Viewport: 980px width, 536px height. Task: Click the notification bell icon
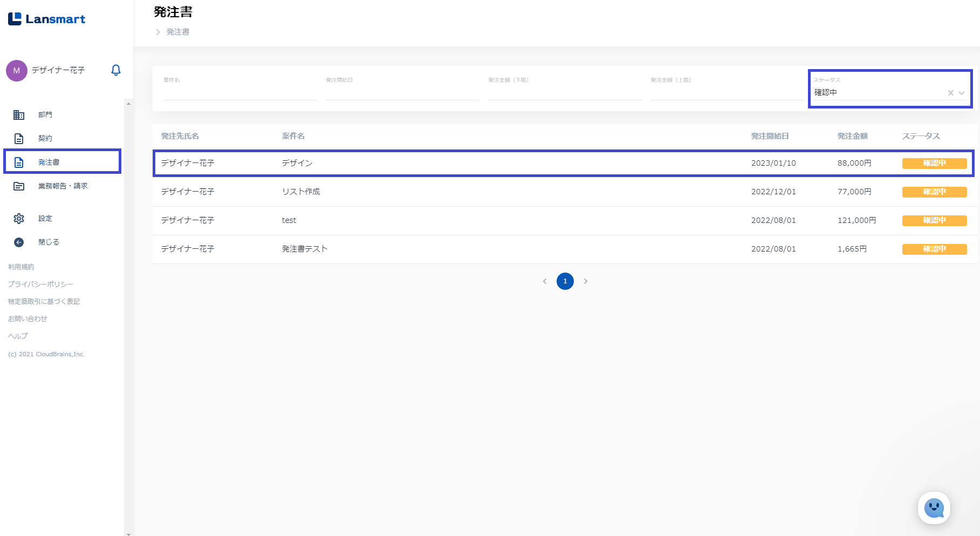[116, 70]
